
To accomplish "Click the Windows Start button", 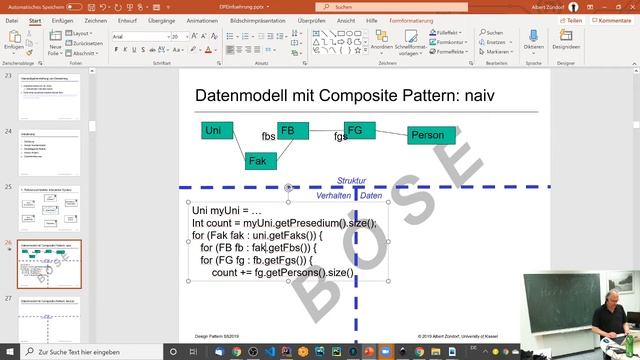I will coord(10,351).
